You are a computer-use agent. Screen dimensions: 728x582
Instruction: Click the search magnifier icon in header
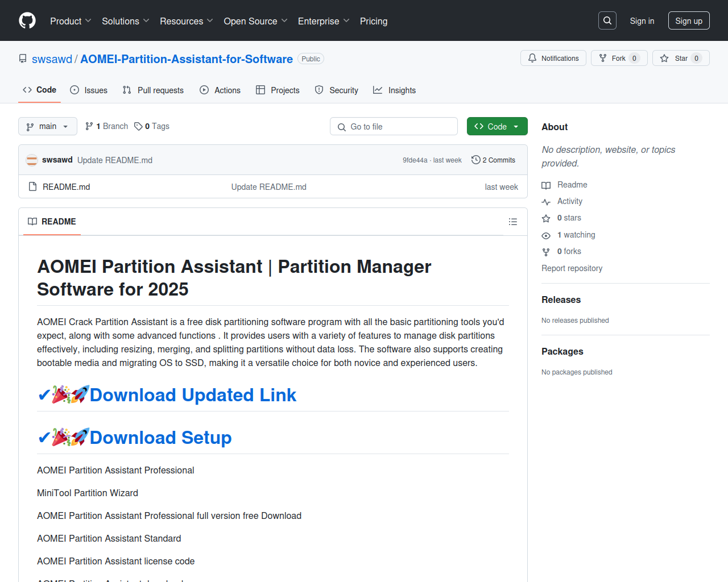pos(607,20)
